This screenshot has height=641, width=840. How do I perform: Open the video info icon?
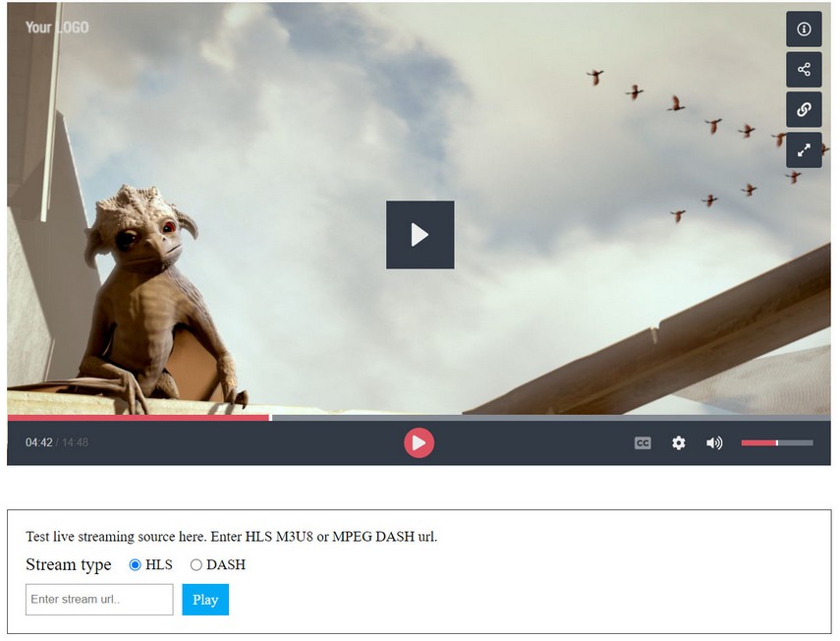coord(804,29)
